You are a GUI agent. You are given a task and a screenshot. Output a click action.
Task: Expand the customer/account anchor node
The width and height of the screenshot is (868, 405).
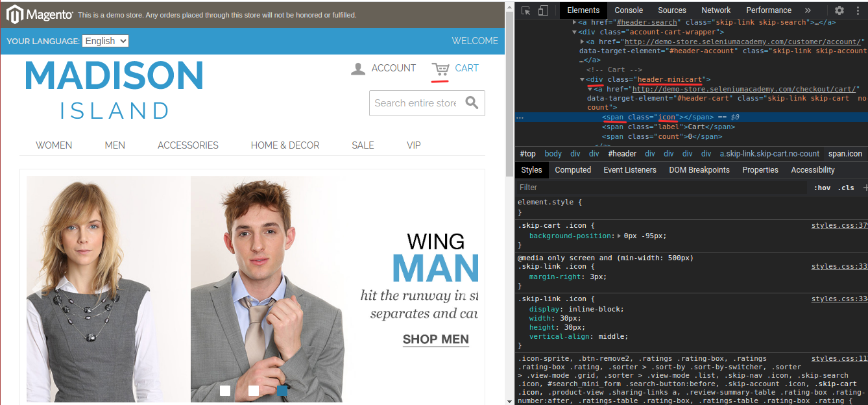[583, 42]
